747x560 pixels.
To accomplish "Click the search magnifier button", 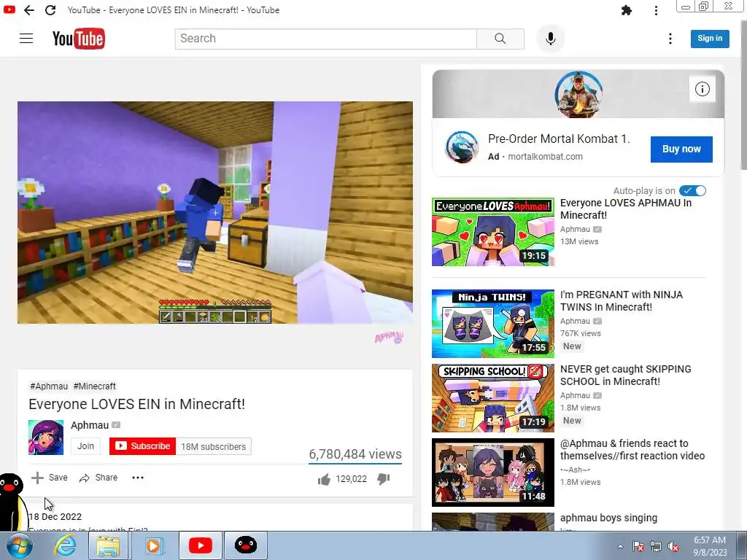I will (500, 39).
